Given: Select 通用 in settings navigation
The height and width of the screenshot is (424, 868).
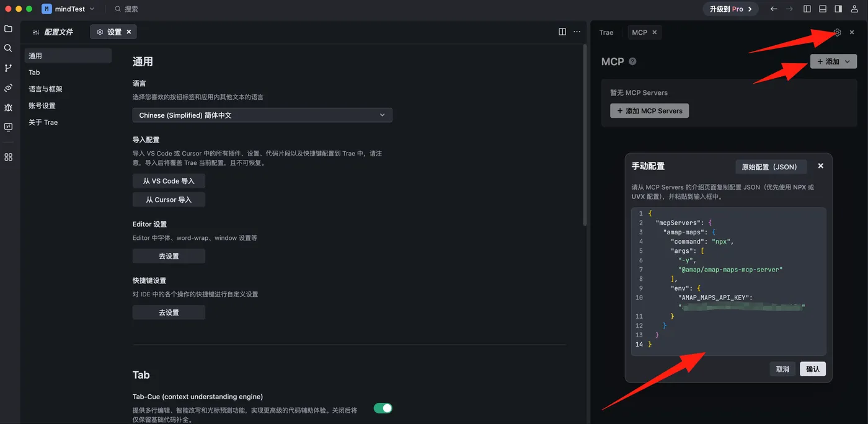Looking at the screenshot, I should [68, 56].
